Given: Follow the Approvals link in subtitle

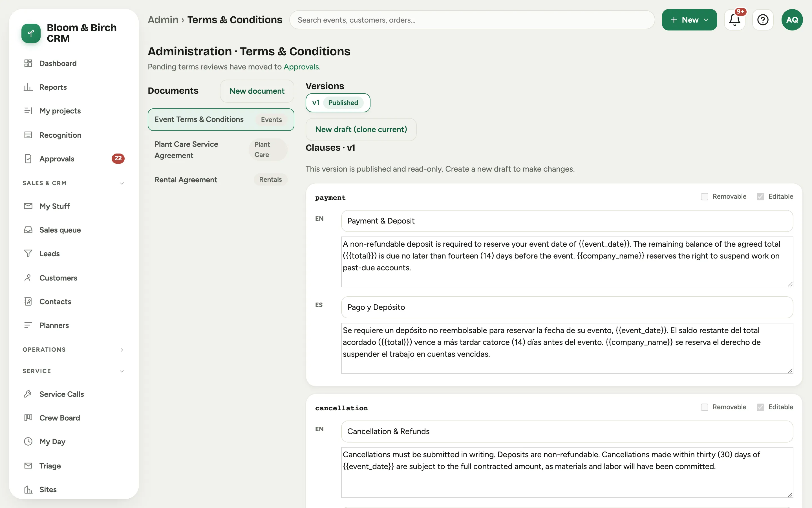Looking at the screenshot, I should coord(301,67).
